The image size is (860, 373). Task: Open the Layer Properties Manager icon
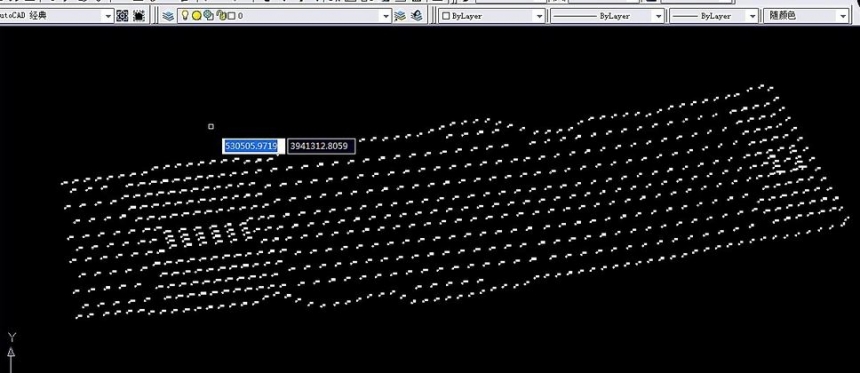(168, 16)
